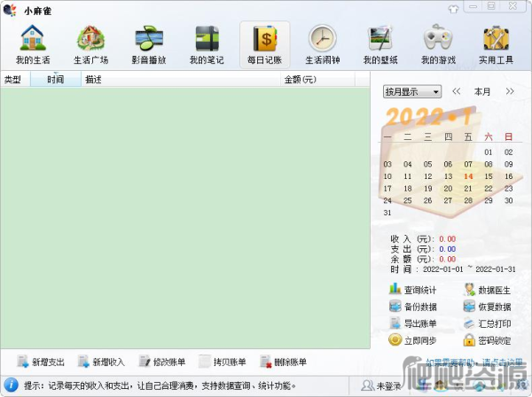Click 密码锁定 password lock
This screenshot has height=397, width=532.
(487, 340)
